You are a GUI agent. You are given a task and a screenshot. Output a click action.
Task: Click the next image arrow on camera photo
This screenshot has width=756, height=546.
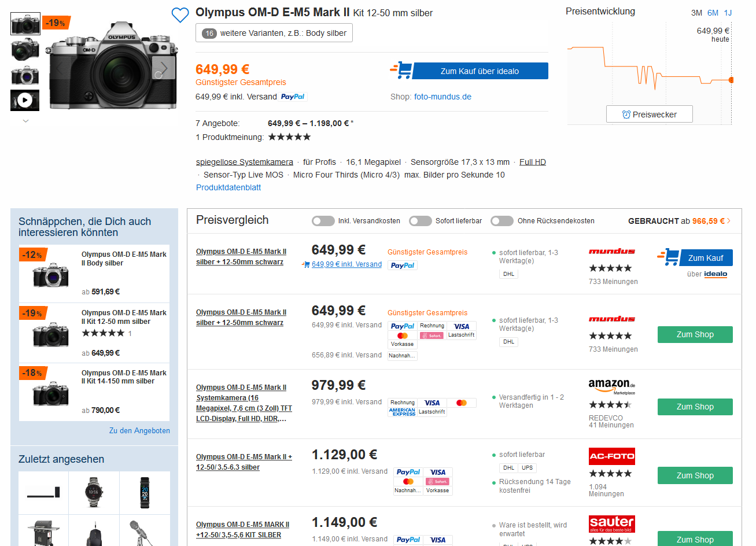pos(164,68)
